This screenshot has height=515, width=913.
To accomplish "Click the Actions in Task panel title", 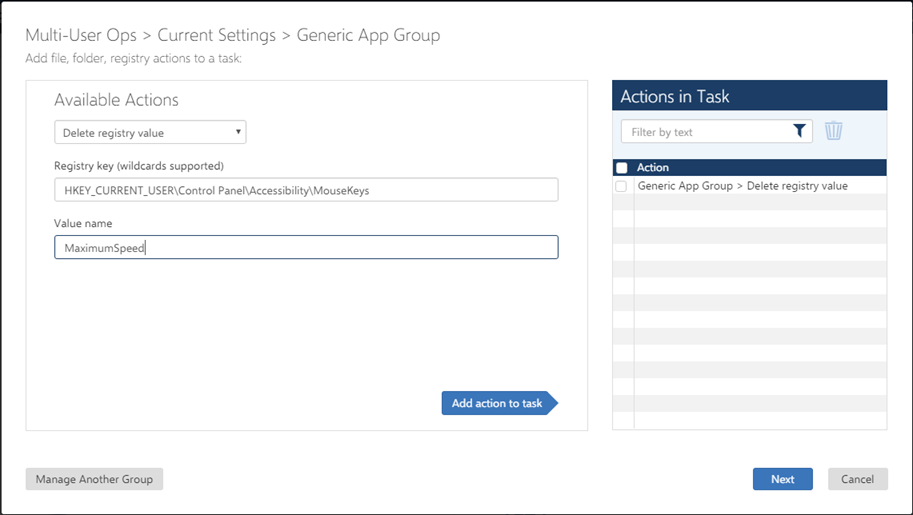I will (675, 97).
